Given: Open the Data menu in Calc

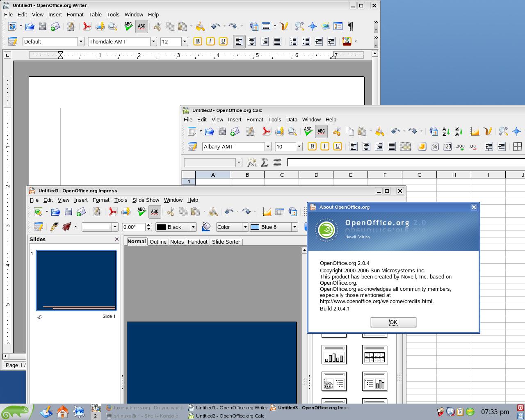Looking at the screenshot, I should pyautogui.click(x=292, y=119).
